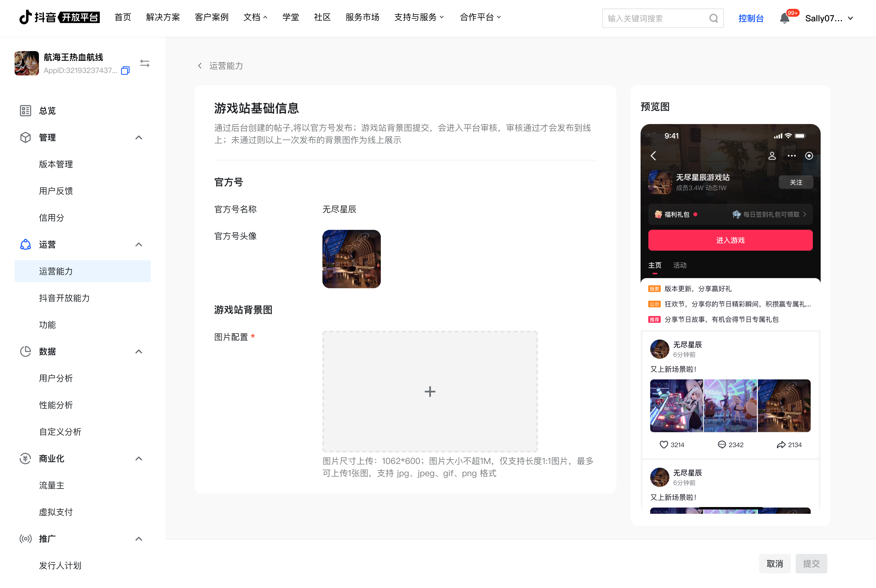Image resolution: width=876 pixels, height=588 pixels.
Task: Click the 取消 button
Action: click(x=775, y=563)
